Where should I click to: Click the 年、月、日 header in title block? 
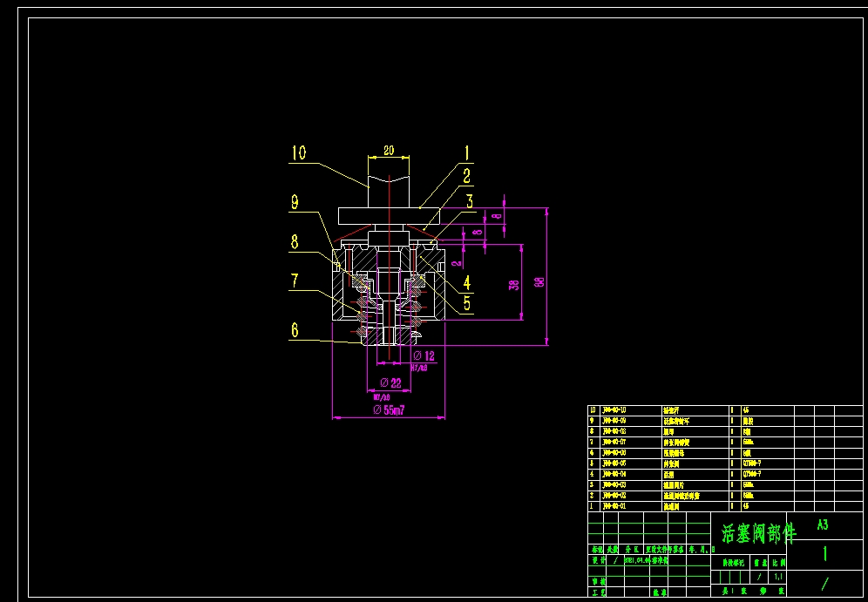click(702, 550)
